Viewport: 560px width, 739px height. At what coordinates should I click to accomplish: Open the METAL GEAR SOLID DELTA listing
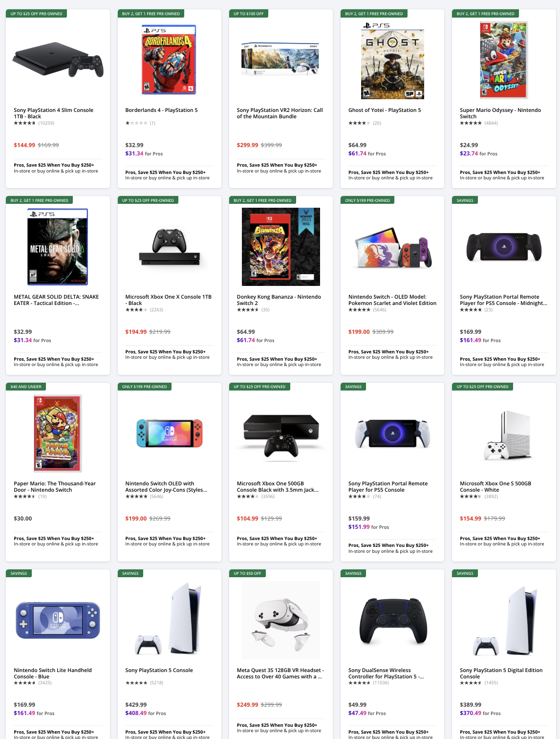[x=56, y=300]
